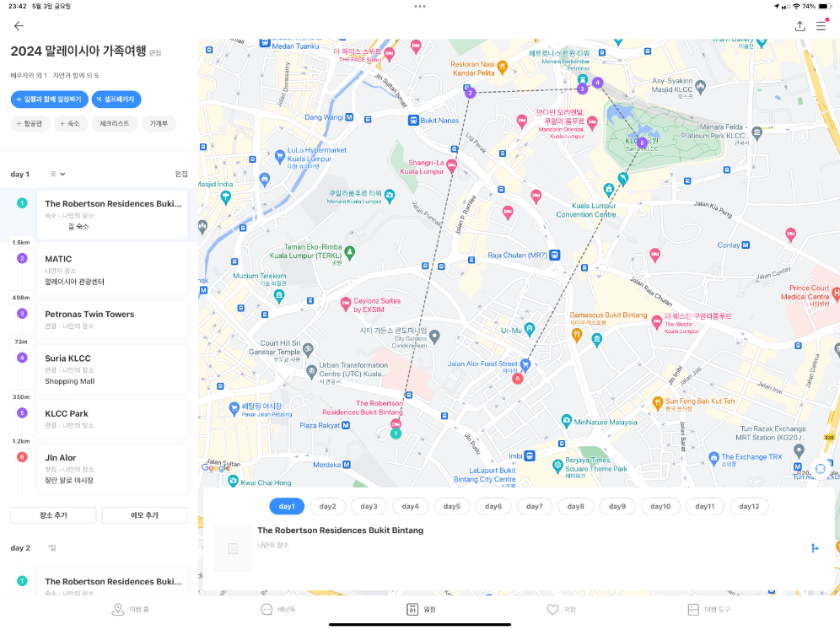Switch to day12 chip

pos(749,506)
